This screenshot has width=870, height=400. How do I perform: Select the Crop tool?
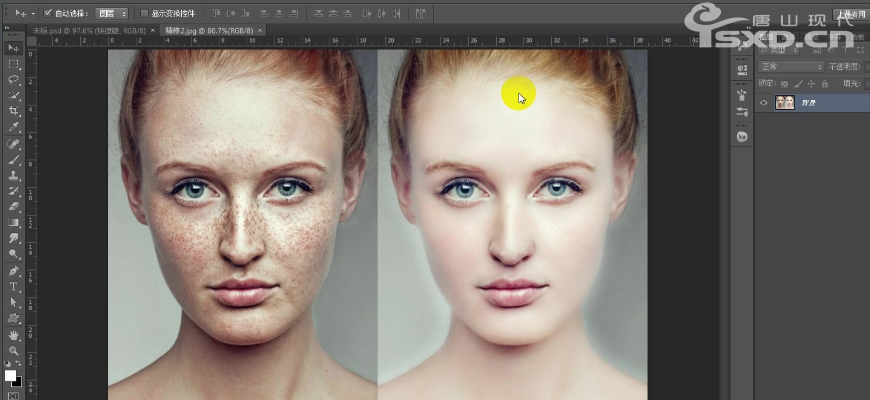point(14,110)
